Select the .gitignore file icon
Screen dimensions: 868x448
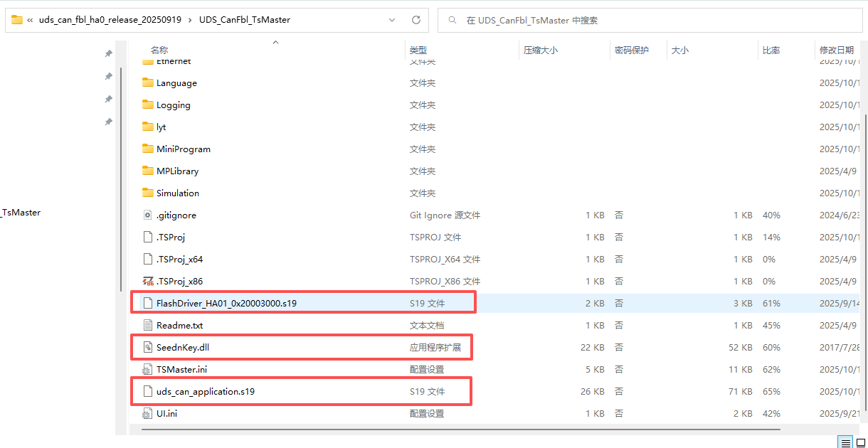tap(148, 215)
